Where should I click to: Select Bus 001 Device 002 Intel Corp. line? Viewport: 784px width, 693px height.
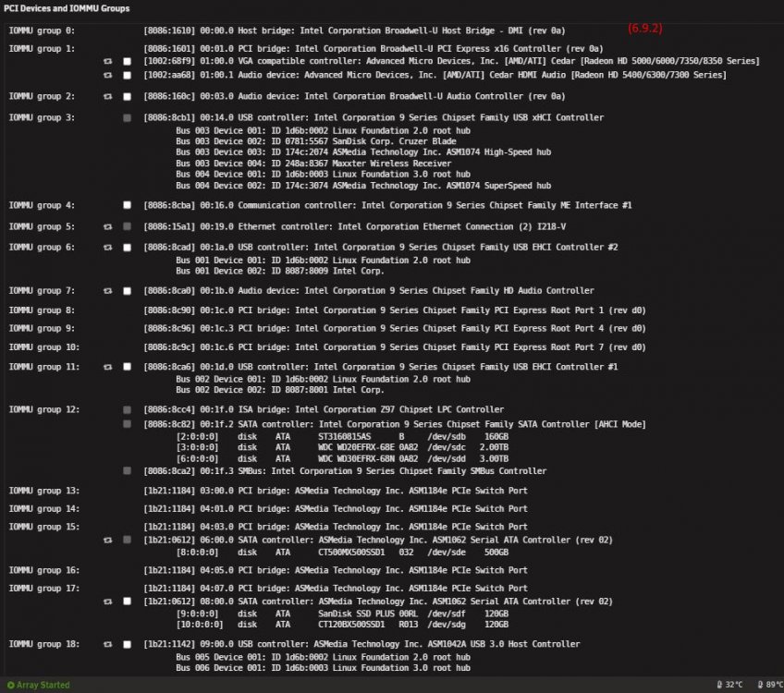coord(280,272)
